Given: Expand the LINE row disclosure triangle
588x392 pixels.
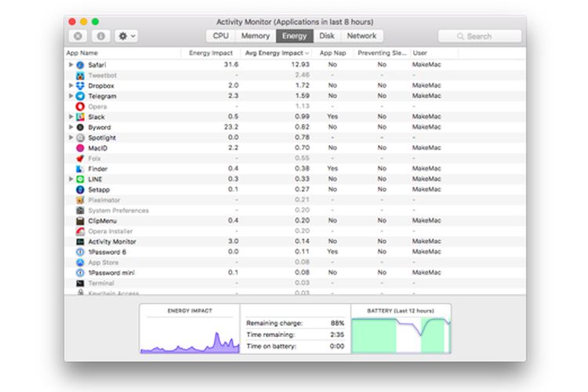Looking at the screenshot, I should click(71, 180).
